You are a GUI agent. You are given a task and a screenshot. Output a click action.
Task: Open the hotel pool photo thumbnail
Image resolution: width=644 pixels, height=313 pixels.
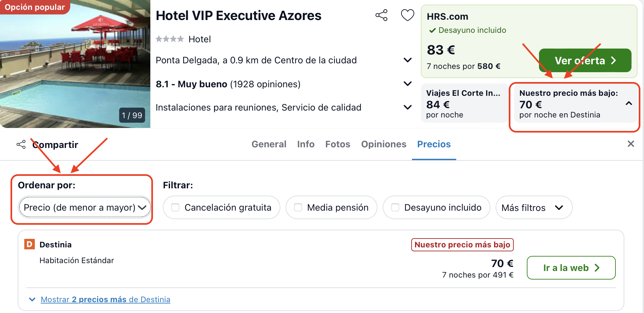pyautogui.click(x=75, y=64)
